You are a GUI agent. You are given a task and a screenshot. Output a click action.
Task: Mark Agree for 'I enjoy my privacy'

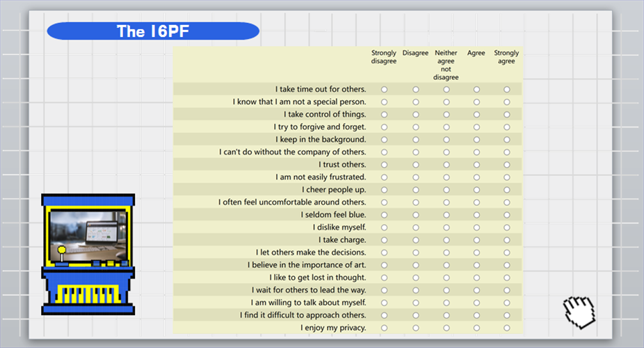(476, 328)
